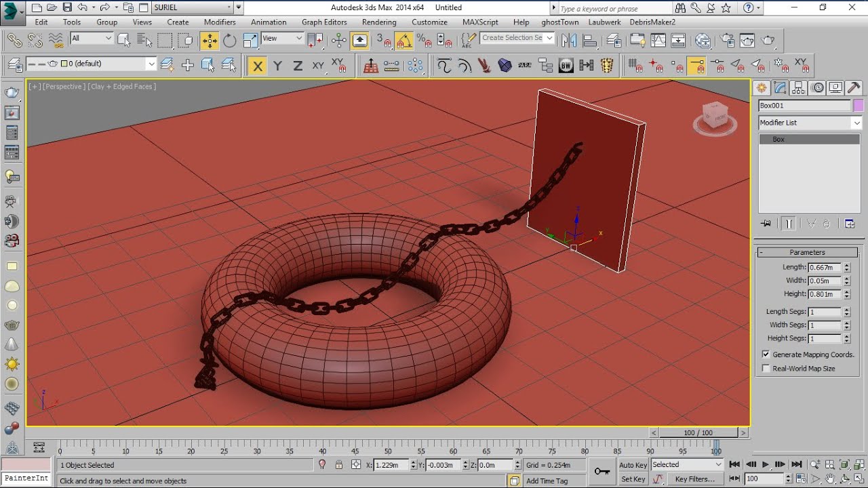Select the Select and Rotate tool
The height and width of the screenshot is (488, 868).
(230, 40)
